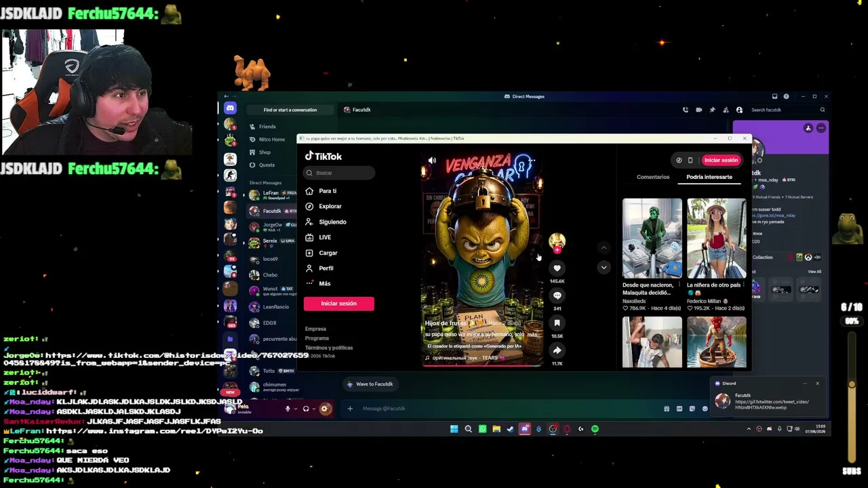Open Explorar in TikTok sidebar

323,206
